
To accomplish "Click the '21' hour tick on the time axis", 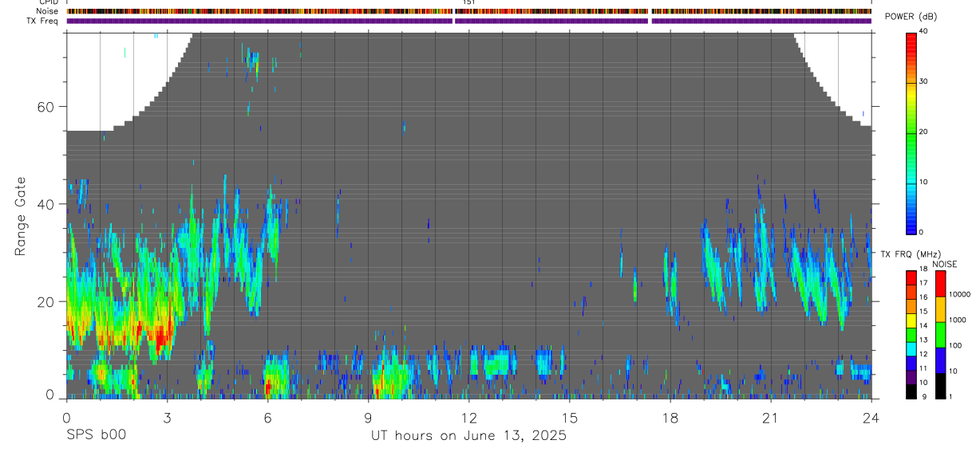I will click(x=771, y=418).
